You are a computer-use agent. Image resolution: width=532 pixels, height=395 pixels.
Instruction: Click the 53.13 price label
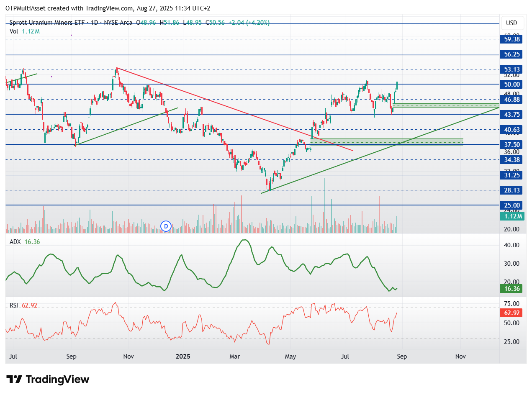coord(511,69)
